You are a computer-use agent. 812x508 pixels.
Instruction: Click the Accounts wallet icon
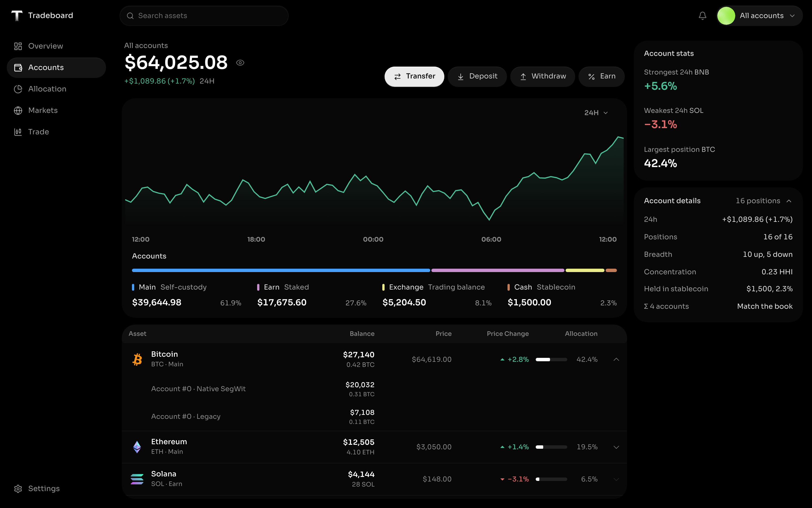tap(18, 67)
